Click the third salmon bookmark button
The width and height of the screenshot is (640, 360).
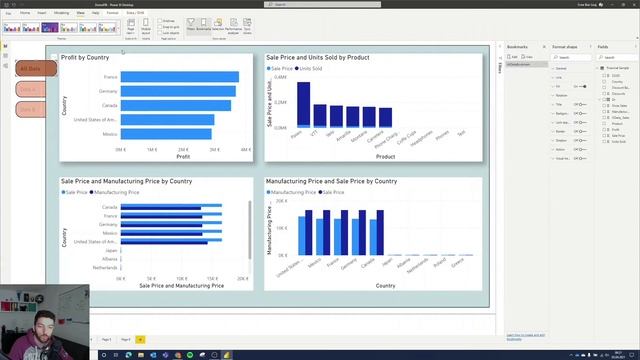point(31,109)
